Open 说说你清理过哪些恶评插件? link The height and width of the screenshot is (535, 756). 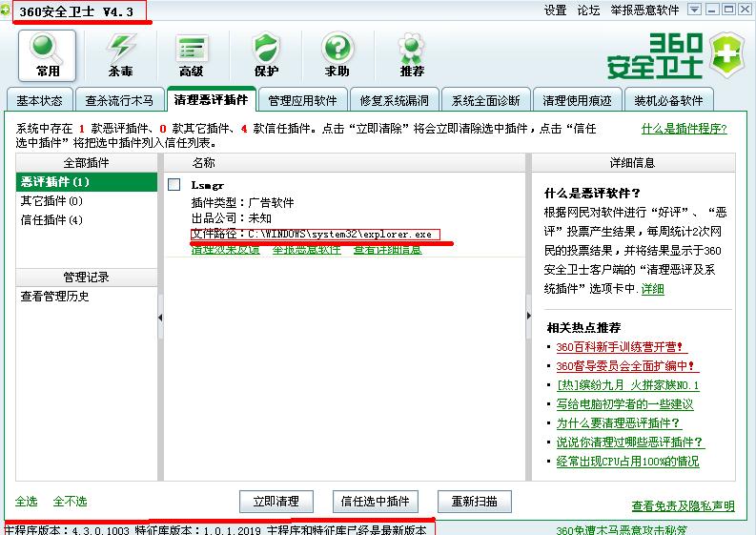click(630, 442)
